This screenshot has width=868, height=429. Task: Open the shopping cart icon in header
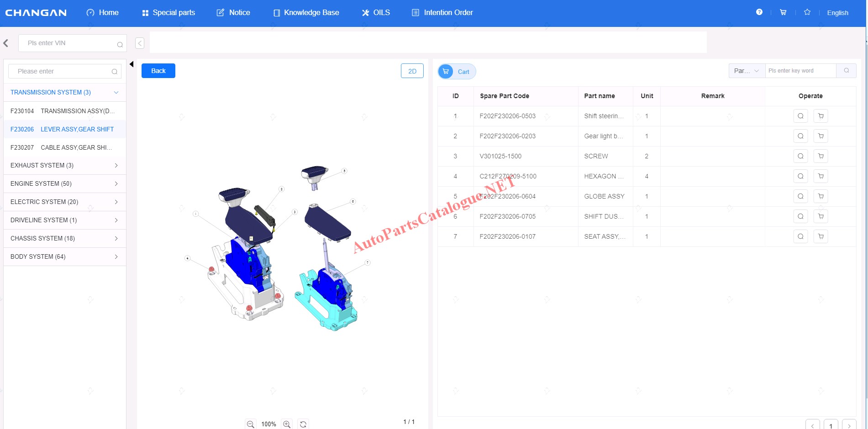pos(783,12)
